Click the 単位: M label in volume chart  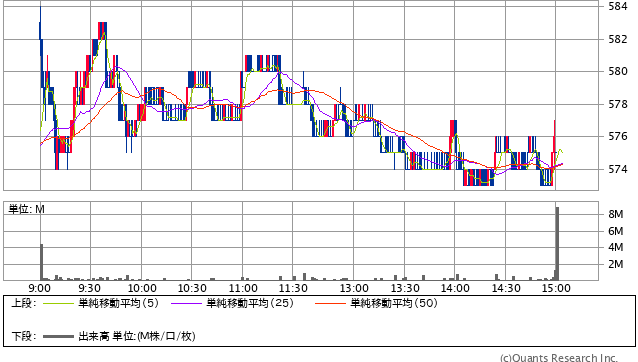click(26, 209)
